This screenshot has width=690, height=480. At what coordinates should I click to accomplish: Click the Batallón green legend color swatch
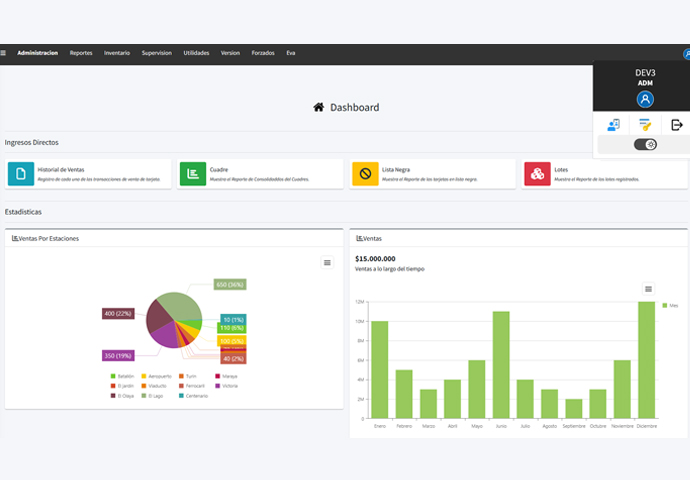coord(113,376)
